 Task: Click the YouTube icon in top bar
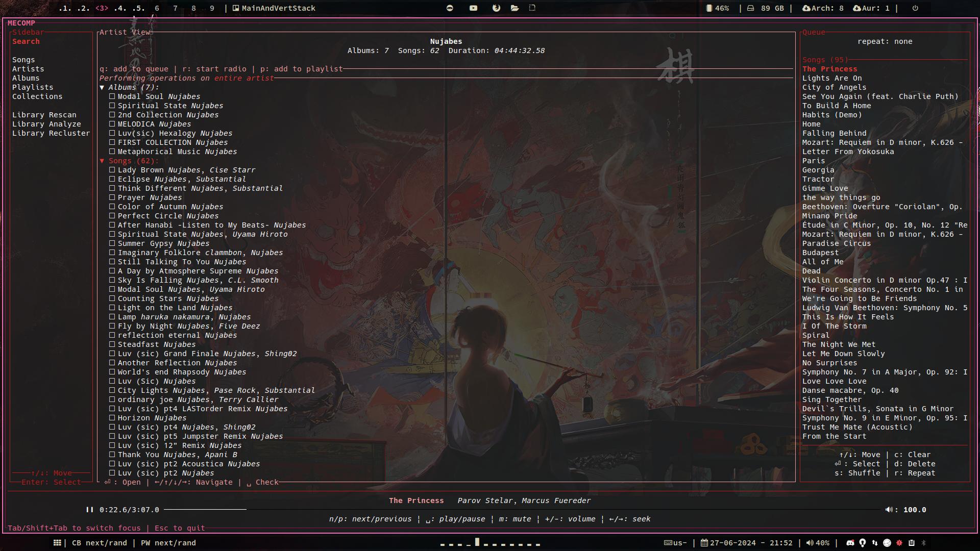(x=473, y=8)
